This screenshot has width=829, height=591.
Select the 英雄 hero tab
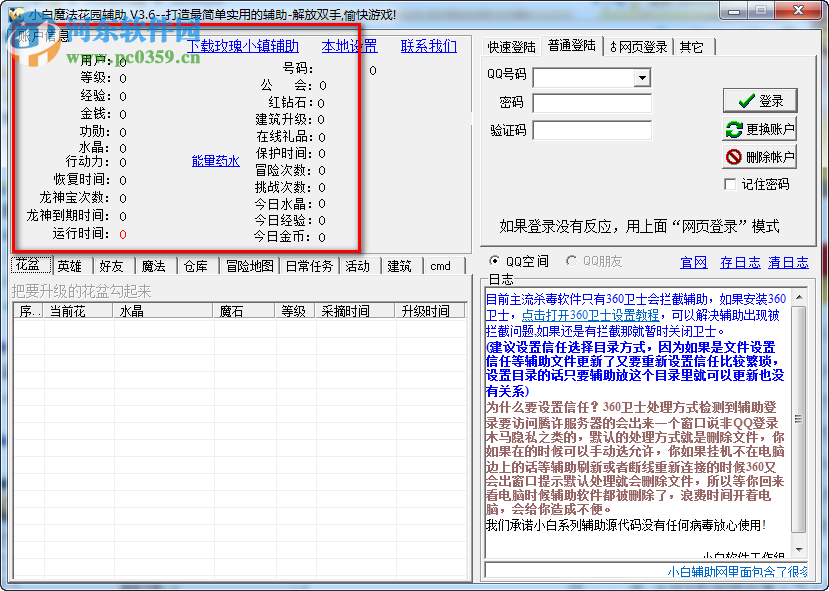click(70, 266)
